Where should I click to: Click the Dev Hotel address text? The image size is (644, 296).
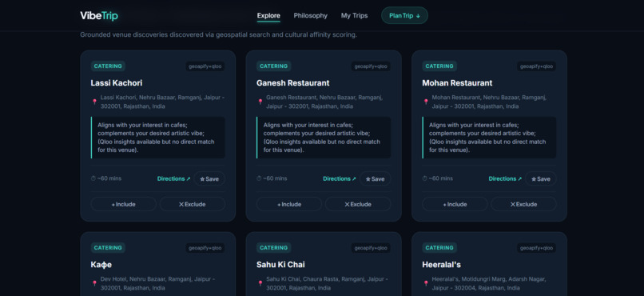click(x=157, y=283)
